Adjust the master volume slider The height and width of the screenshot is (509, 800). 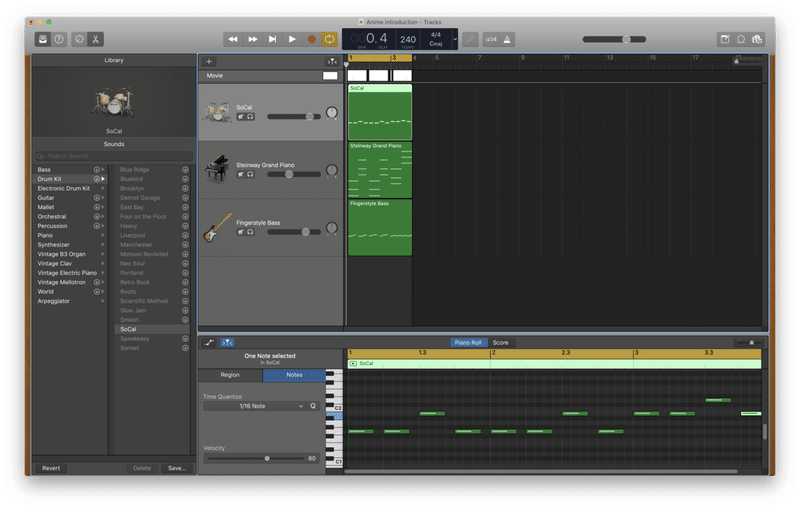[614, 39]
